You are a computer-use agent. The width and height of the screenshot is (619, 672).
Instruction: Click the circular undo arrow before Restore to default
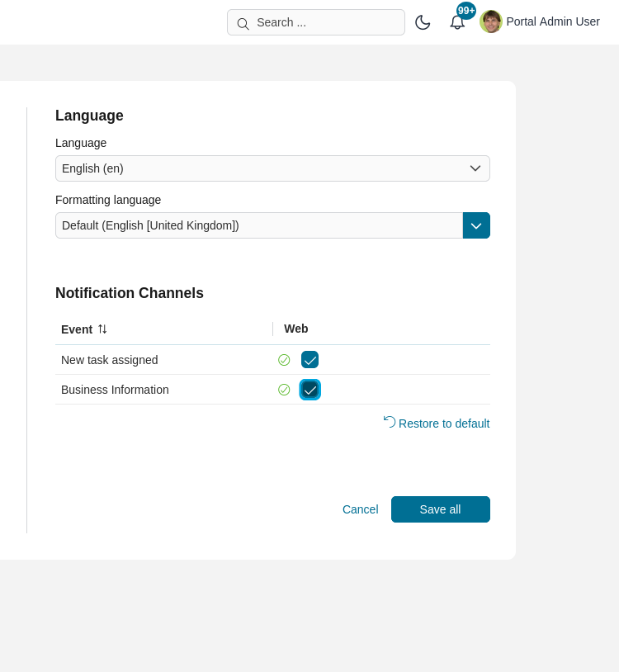coord(389,421)
